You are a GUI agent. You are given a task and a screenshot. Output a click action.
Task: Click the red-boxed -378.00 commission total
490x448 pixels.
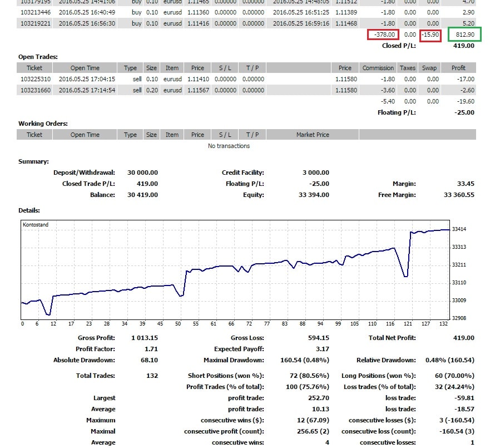383,35
